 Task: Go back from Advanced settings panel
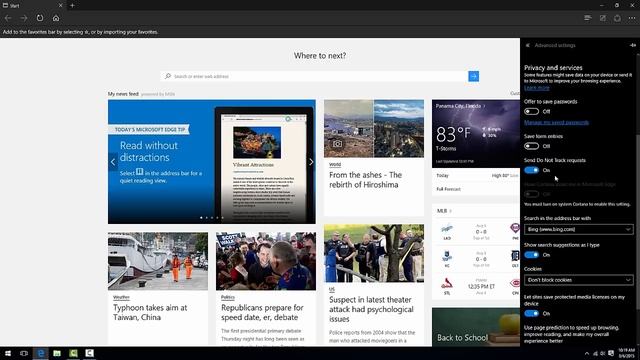click(x=527, y=45)
